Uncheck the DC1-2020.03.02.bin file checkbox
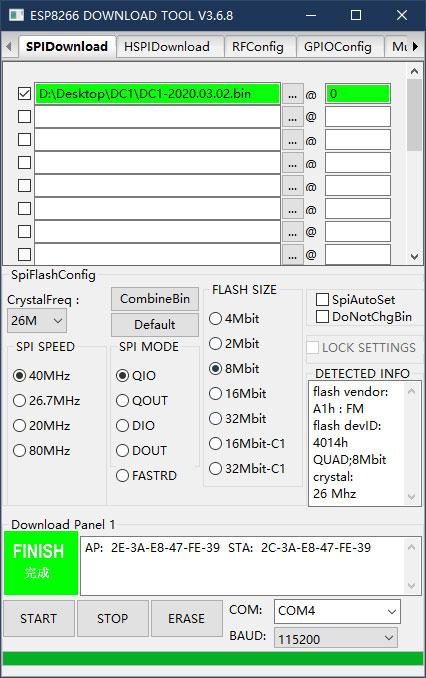426x678 pixels. 25,94
